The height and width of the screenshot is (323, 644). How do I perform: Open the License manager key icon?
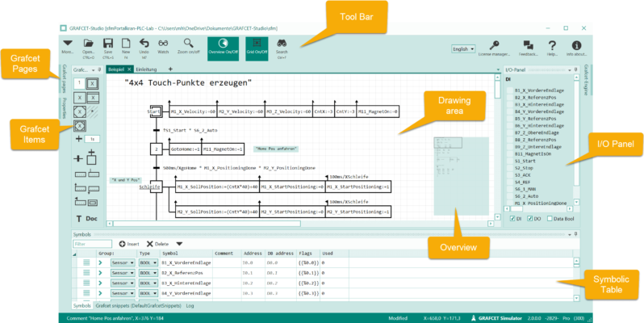tap(494, 44)
